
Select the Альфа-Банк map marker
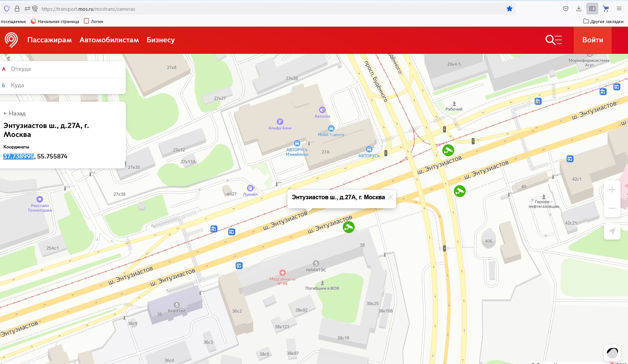tap(280, 122)
